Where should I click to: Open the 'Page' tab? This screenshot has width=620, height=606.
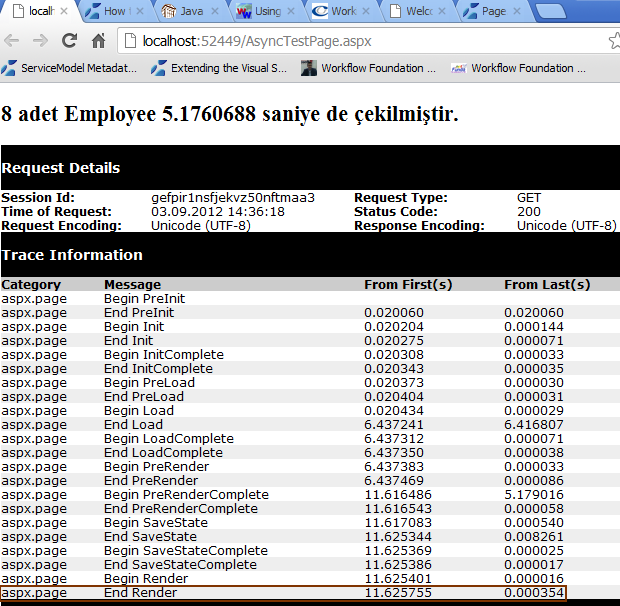pos(488,12)
